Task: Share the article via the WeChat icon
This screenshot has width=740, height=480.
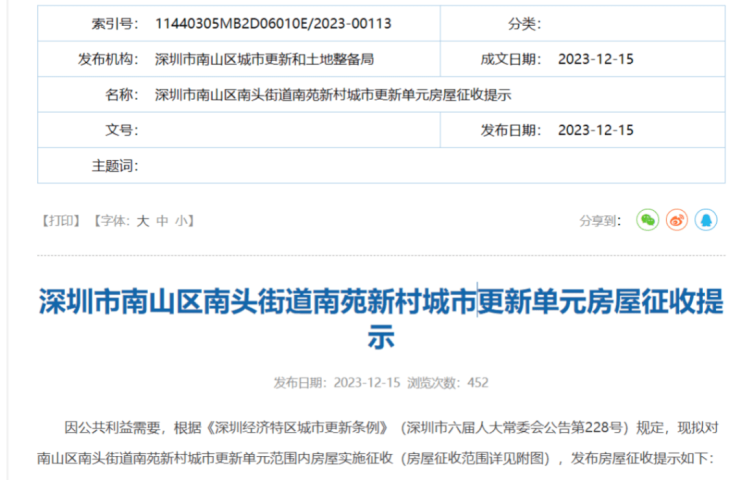Action: tap(648, 220)
